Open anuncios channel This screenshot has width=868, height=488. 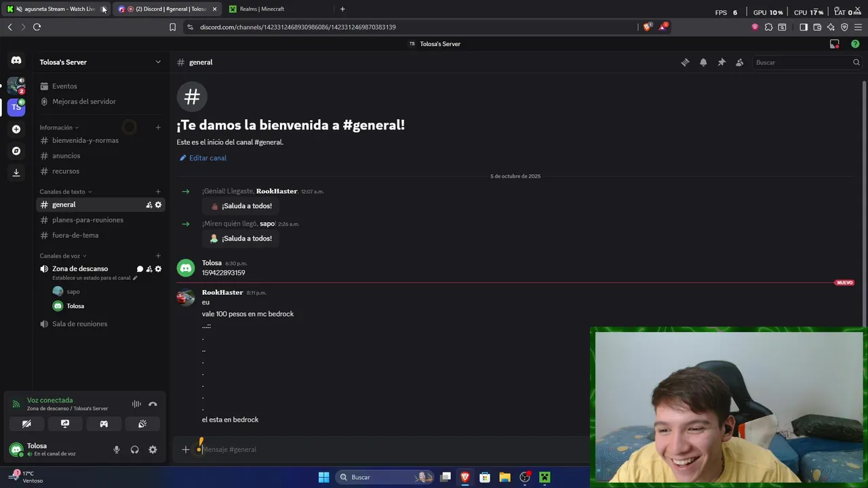point(100,156)
